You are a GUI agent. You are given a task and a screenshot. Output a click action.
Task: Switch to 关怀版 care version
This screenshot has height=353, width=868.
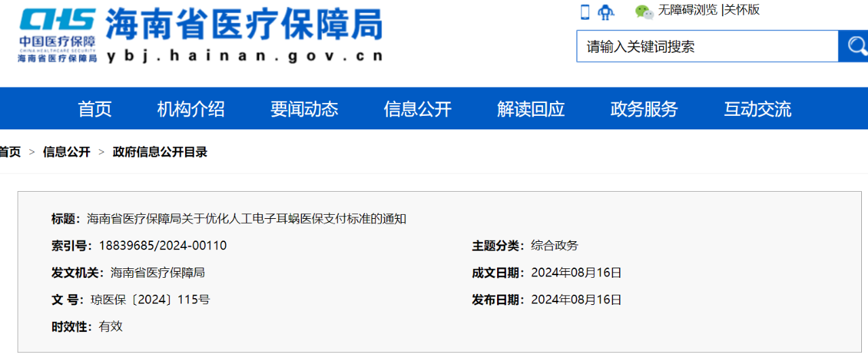[x=742, y=10]
